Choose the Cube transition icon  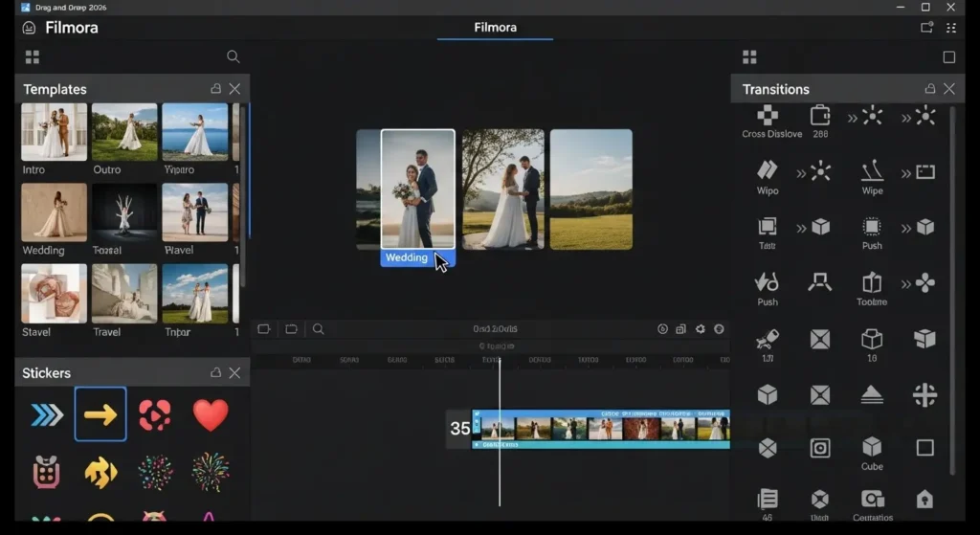[871, 447]
